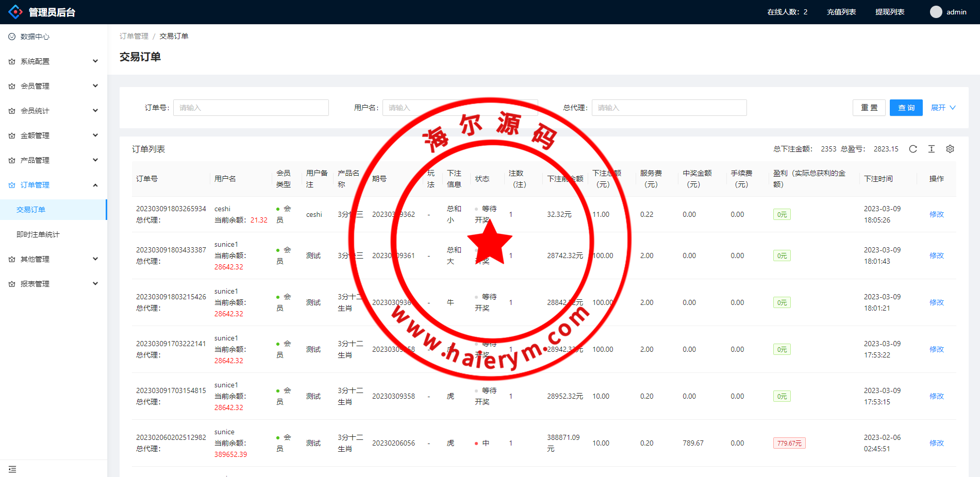Click the crown icon beside 订单管理

(12, 185)
